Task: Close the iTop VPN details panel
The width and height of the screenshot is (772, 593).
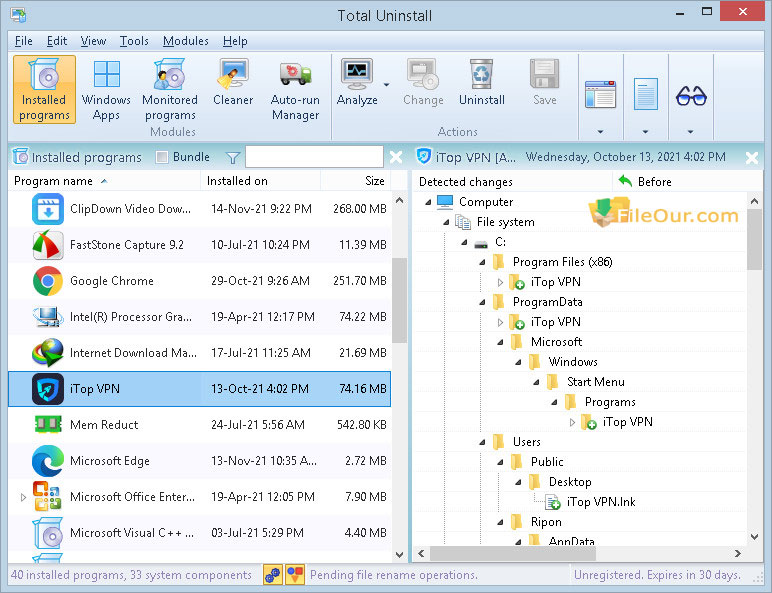Action: pyautogui.click(x=752, y=158)
